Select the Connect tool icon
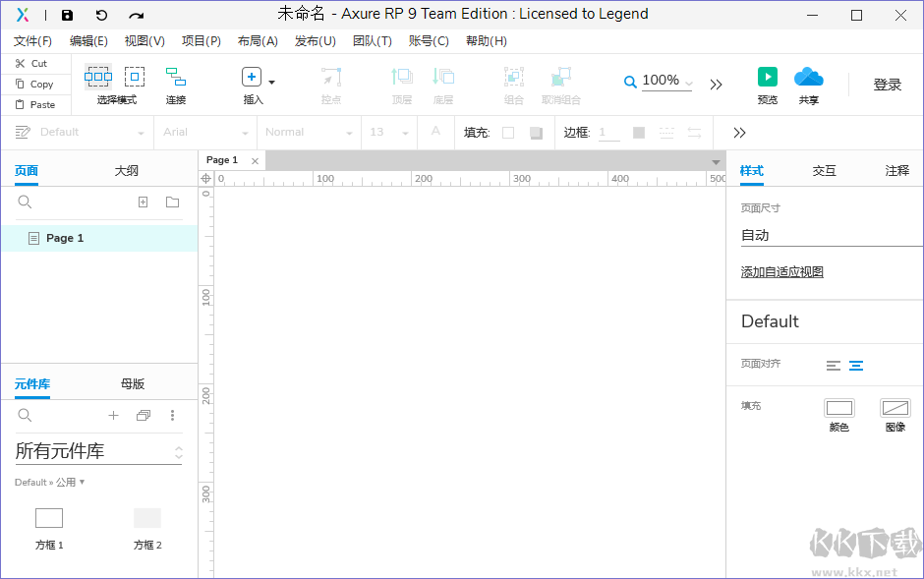Image resolution: width=924 pixels, height=579 pixels. (176, 77)
